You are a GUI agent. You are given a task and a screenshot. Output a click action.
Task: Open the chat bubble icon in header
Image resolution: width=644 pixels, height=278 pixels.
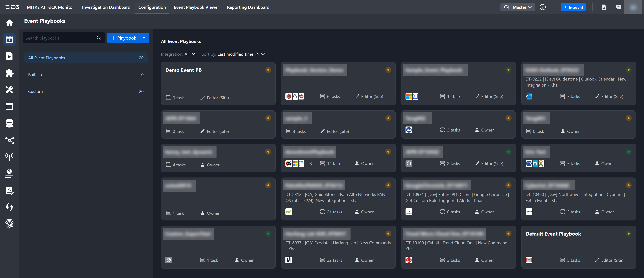pos(618,7)
